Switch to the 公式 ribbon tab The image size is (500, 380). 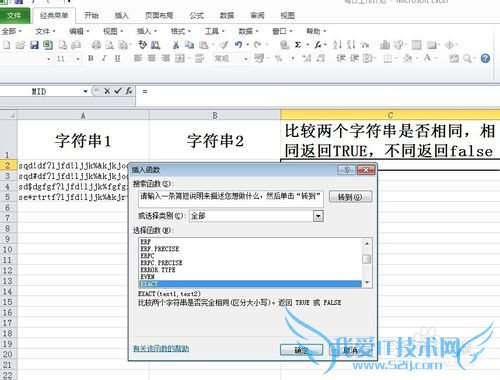click(196, 15)
